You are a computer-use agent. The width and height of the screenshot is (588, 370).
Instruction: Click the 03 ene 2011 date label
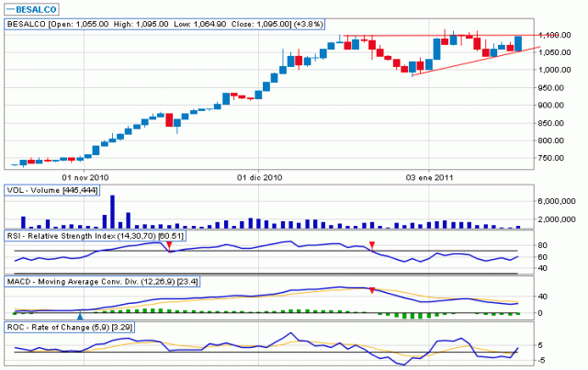429,177
